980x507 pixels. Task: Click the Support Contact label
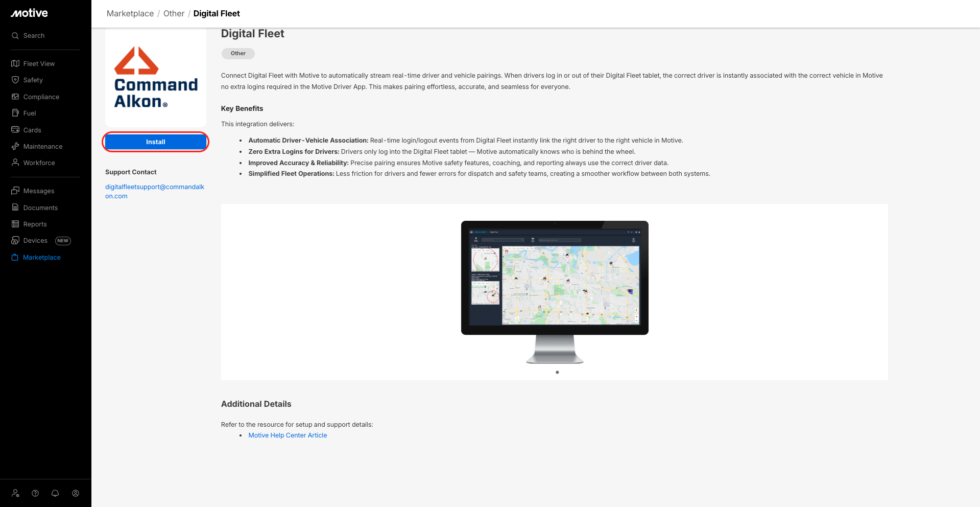click(131, 172)
